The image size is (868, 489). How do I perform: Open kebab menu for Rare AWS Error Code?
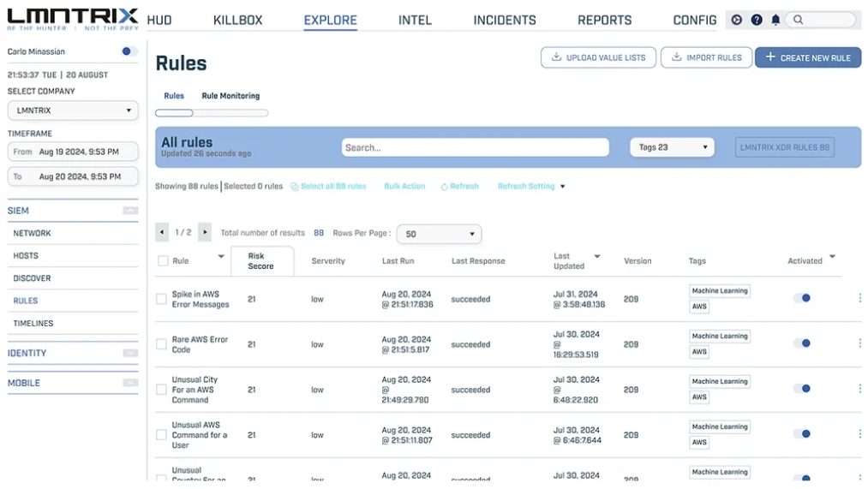pyautogui.click(x=859, y=343)
